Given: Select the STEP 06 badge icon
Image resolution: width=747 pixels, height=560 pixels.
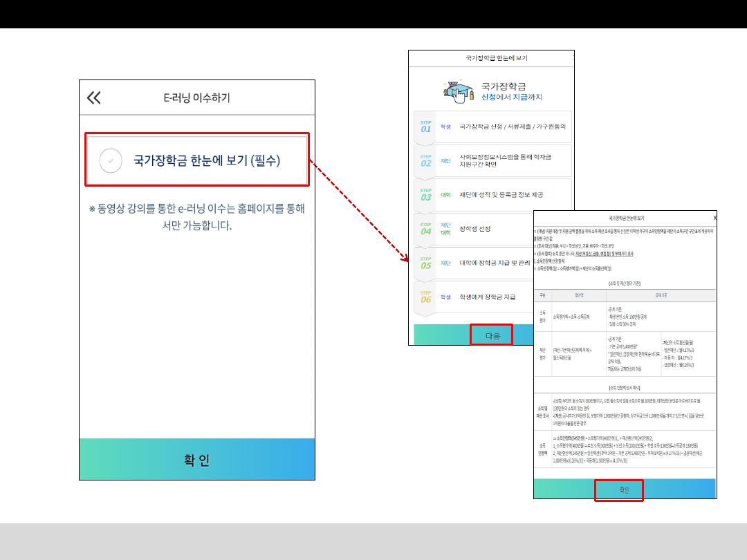Looking at the screenshot, I should [x=425, y=297].
